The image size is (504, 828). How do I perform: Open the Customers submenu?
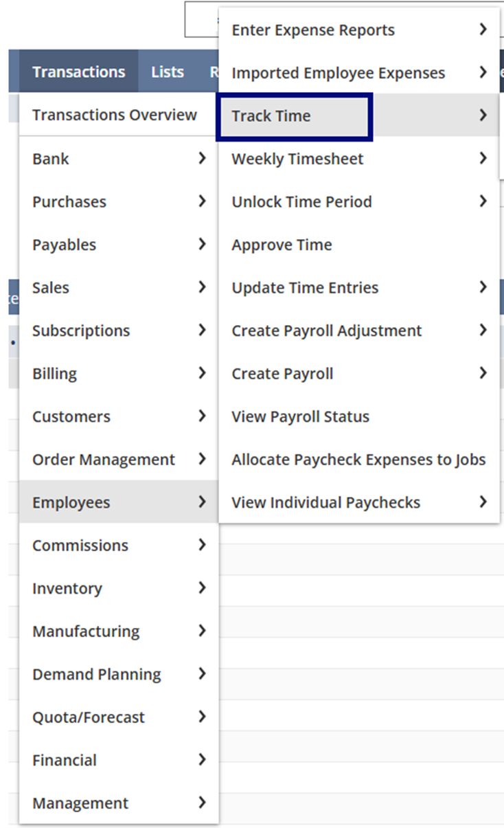[x=71, y=416]
